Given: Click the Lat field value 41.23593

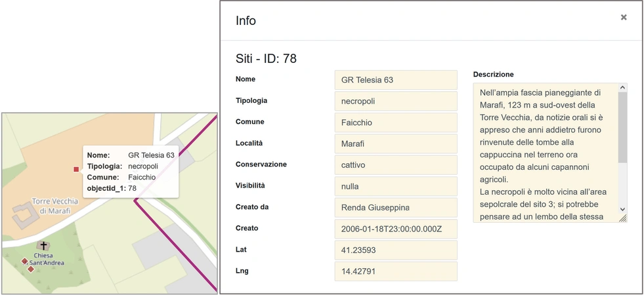Looking at the screenshot, I should coord(395,250).
